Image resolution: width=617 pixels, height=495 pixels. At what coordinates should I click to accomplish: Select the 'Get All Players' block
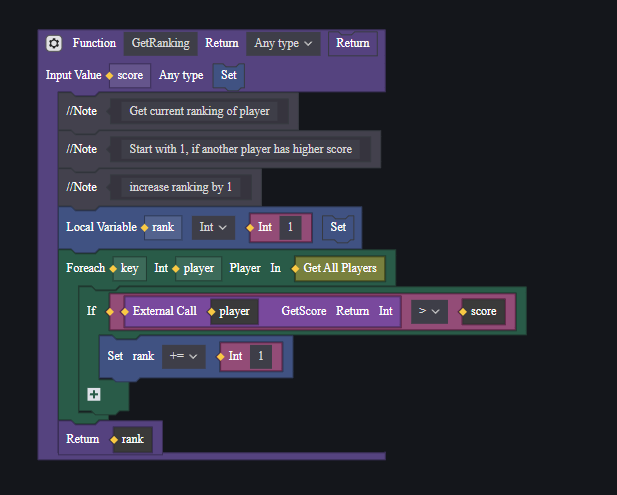[x=340, y=268]
